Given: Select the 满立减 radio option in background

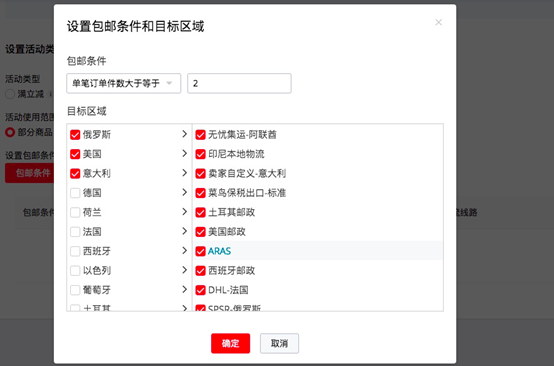Looking at the screenshot, I should click(10, 94).
